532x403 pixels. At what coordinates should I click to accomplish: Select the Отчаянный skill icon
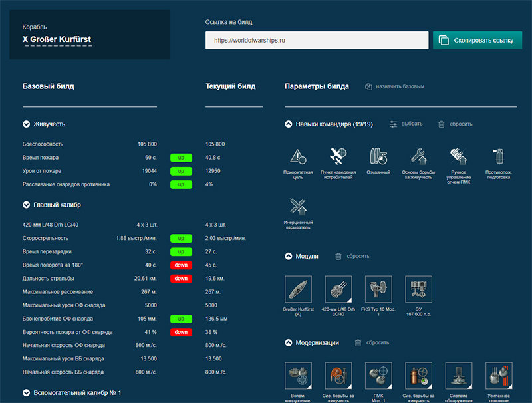(378, 156)
